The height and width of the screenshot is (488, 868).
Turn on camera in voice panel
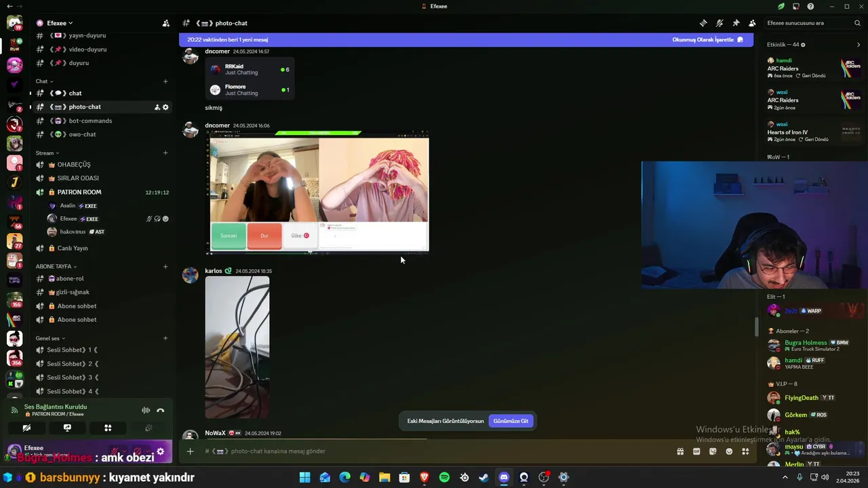point(26,428)
